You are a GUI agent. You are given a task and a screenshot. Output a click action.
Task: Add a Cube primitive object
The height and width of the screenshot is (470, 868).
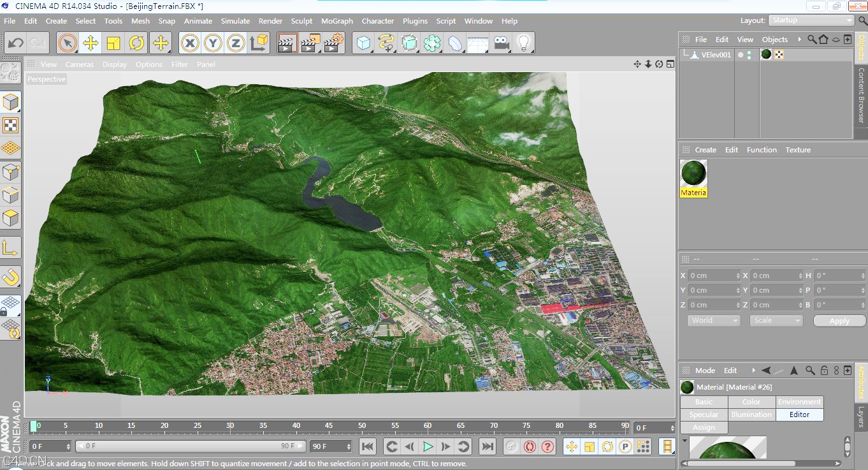363,43
